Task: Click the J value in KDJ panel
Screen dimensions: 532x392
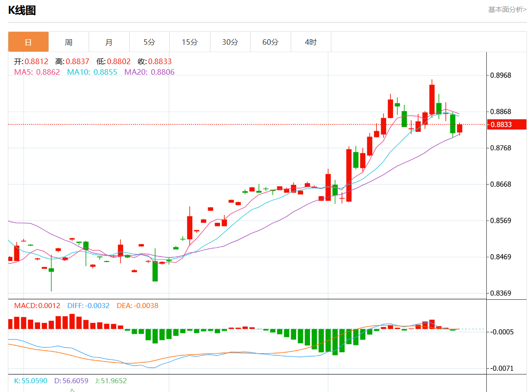Action: [x=111, y=380]
